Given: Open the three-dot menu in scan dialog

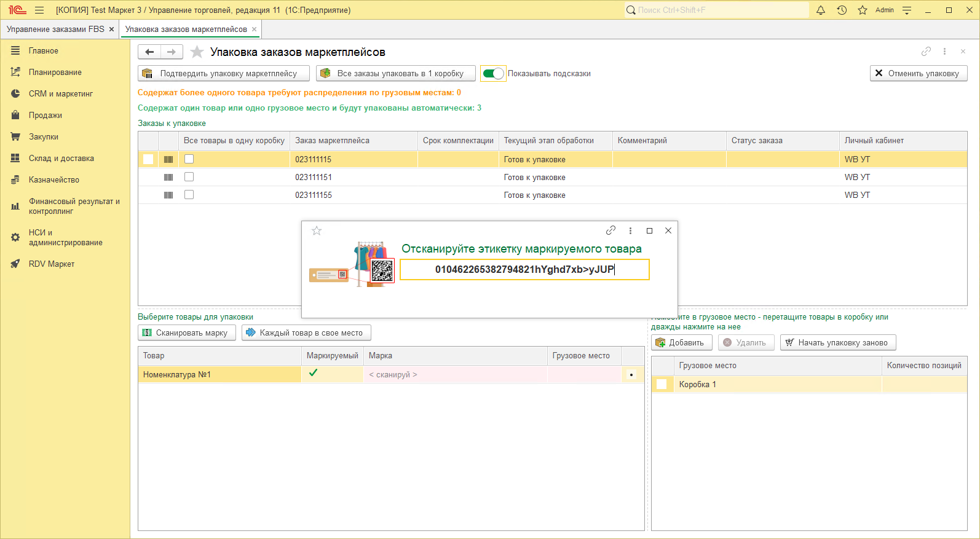Looking at the screenshot, I should pos(630,230).
